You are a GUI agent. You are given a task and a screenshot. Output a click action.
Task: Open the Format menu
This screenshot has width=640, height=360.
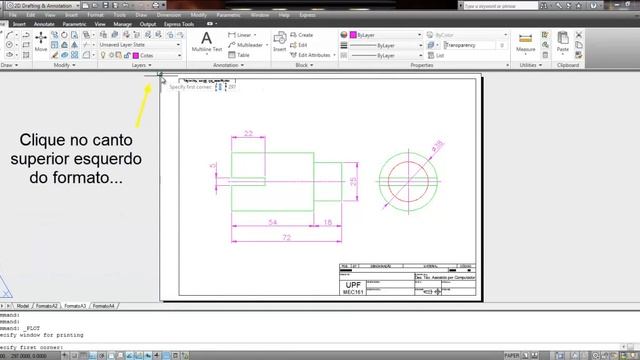95,15
